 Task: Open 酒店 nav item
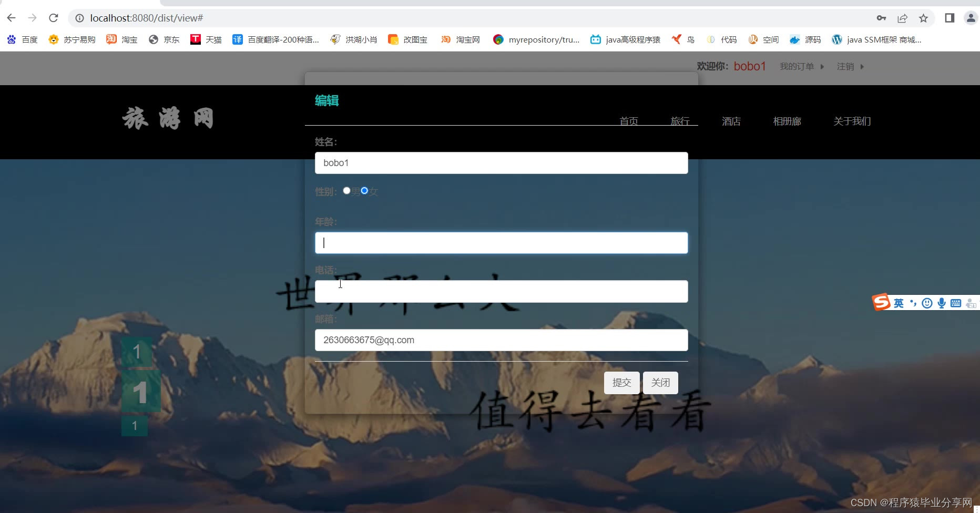click(x=731, y=121)
